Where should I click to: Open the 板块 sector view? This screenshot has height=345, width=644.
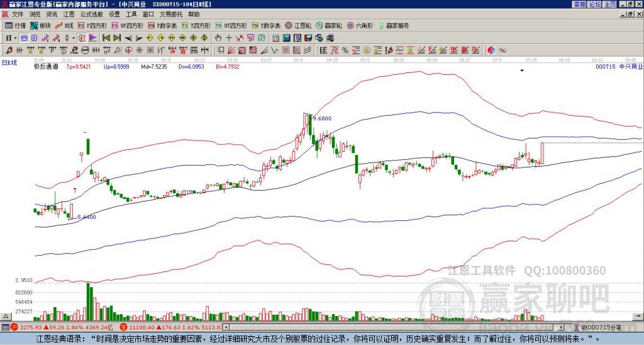pyautogui.click(x=40, y=25)
